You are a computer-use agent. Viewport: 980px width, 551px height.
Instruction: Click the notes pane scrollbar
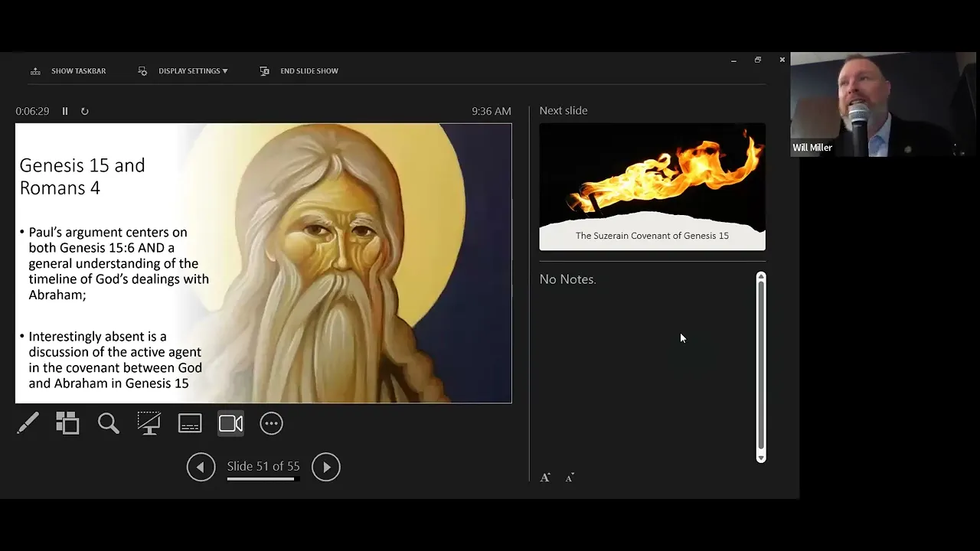[761, 366]
